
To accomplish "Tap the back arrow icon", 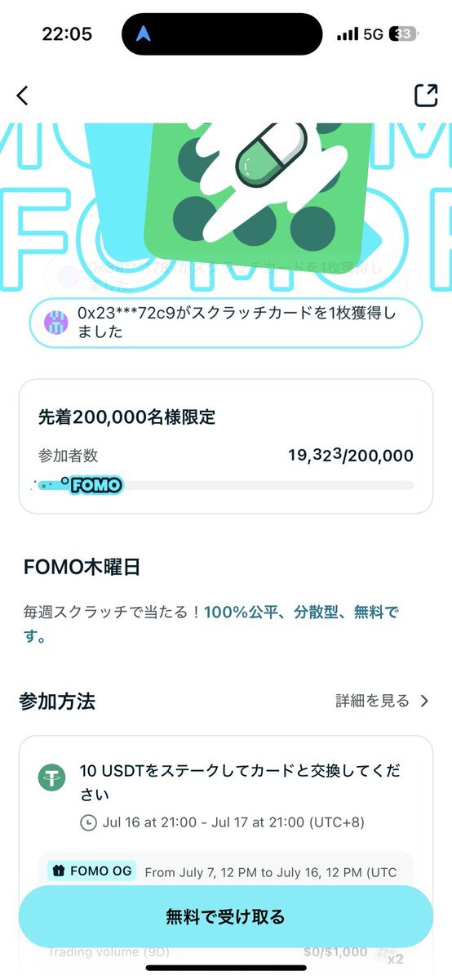I will (22, 95).
